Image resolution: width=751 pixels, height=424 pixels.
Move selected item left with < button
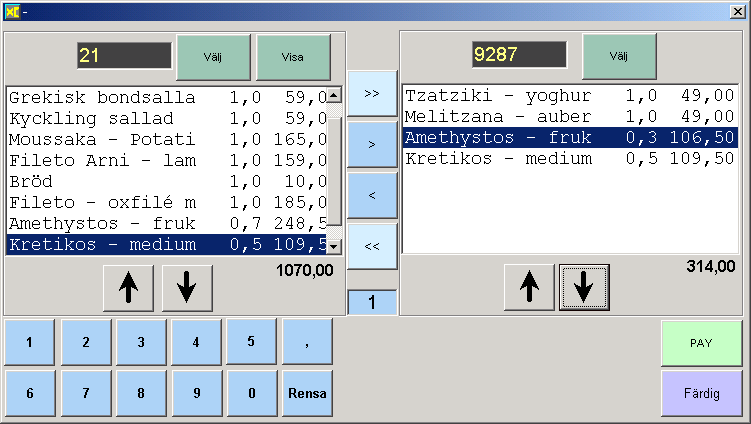click(x=372, y=195)
